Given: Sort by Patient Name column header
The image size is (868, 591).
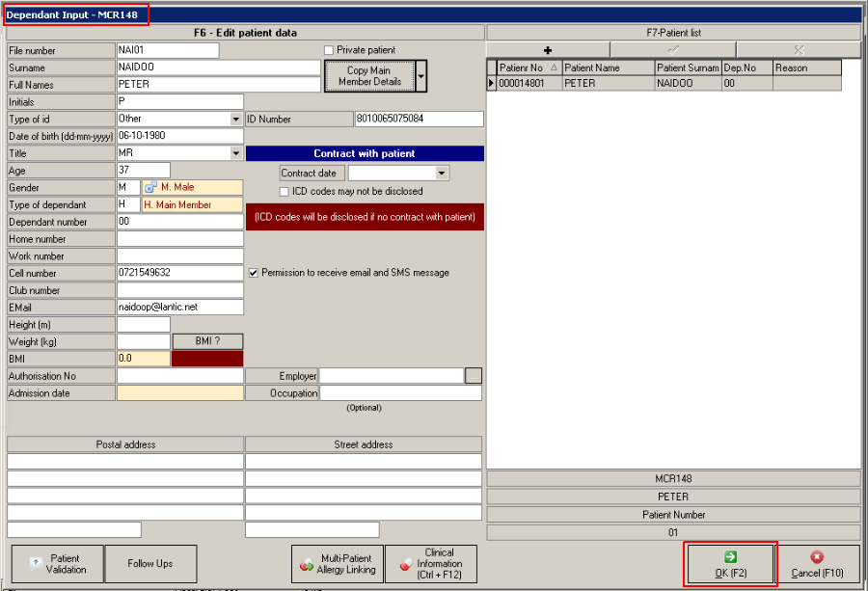Looking at the screenshot, I should coord(608,68).
